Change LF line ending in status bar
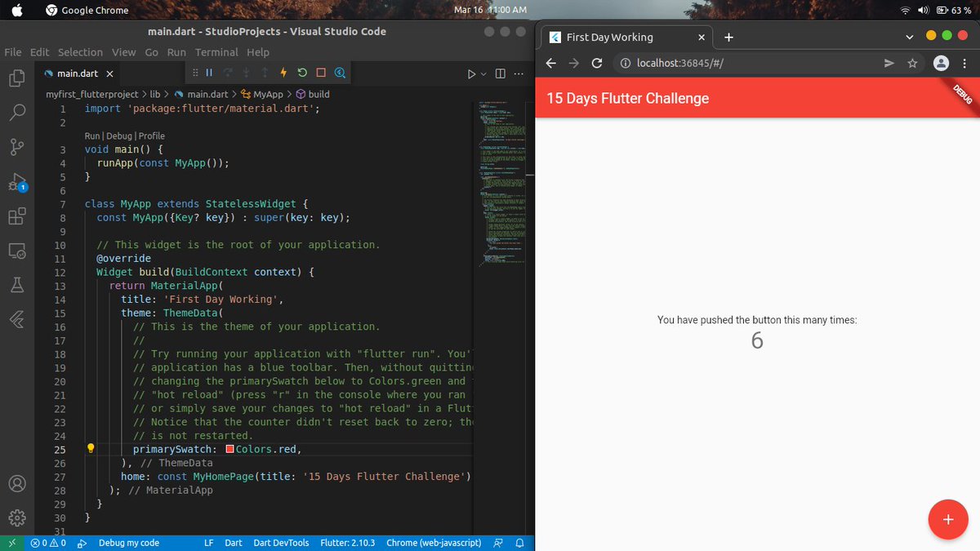The image size is (980, 551). tap(208, 543)
